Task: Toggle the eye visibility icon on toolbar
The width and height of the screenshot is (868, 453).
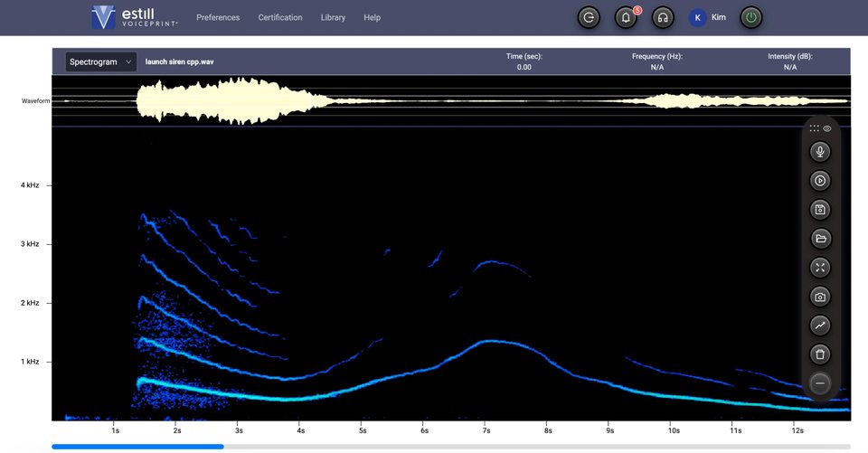Action: [827, 128]
